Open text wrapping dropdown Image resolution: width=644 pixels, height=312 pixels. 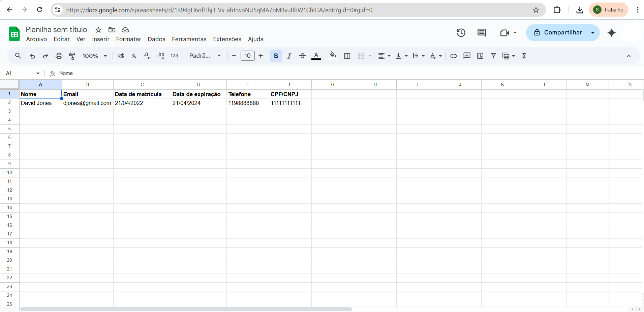point(419,56)
